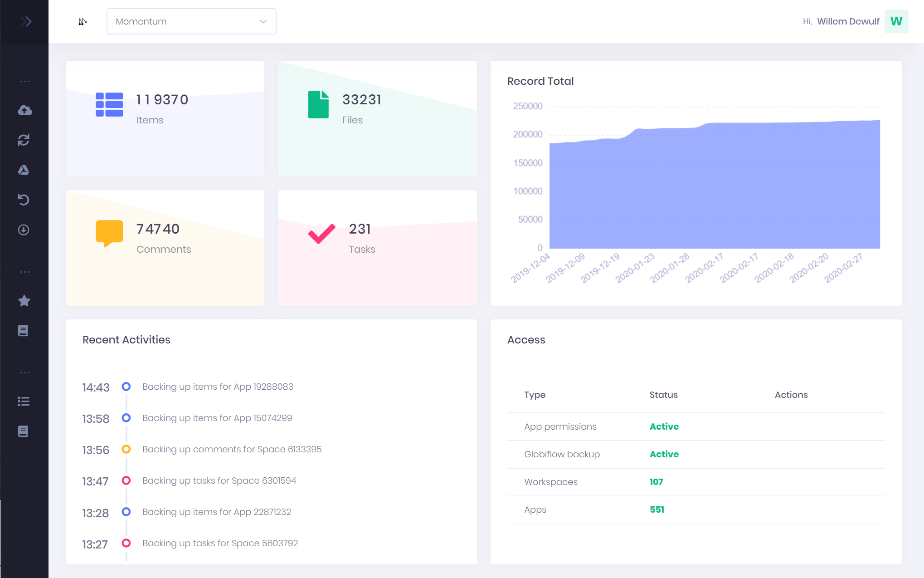The height and width of the screenshot is (578, 924).
Task: Click the app logo beside the project selector
Action: pyautogui.click(x=83, y=21)
